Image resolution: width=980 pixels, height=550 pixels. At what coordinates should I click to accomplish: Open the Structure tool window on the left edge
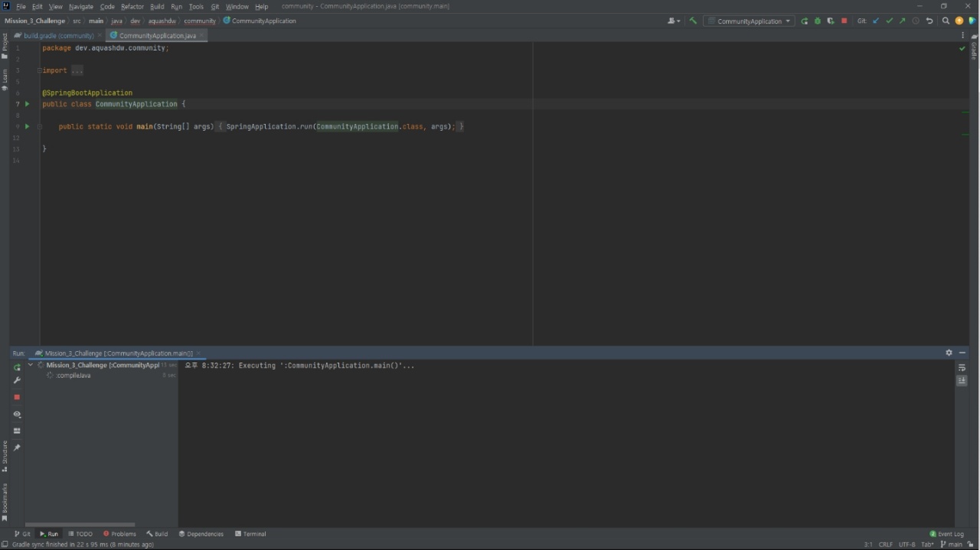[x=5, y=456]
